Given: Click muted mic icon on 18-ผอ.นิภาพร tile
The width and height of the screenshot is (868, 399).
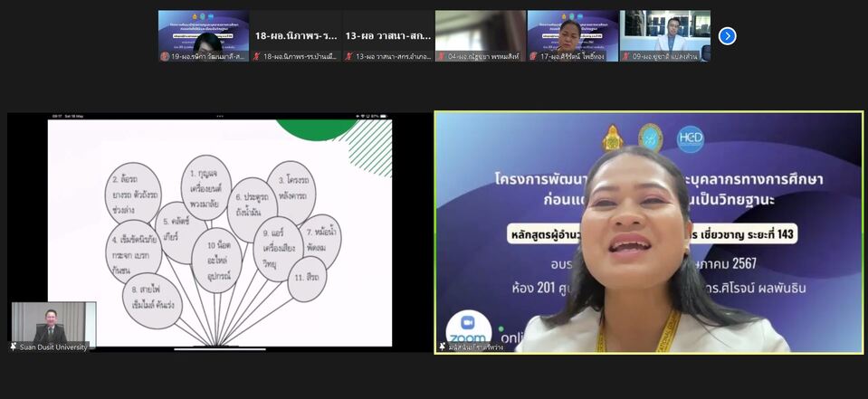Looking at the screenshot, I should (x=257, y=56).
